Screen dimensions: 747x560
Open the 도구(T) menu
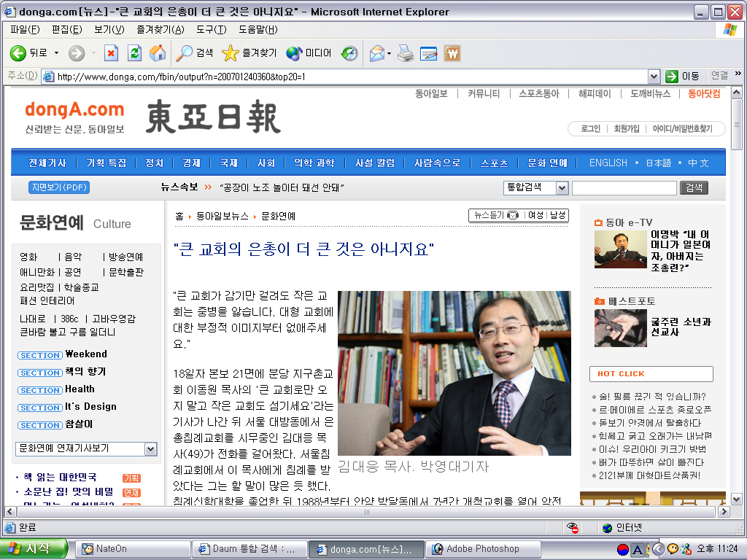pos(212,29)
